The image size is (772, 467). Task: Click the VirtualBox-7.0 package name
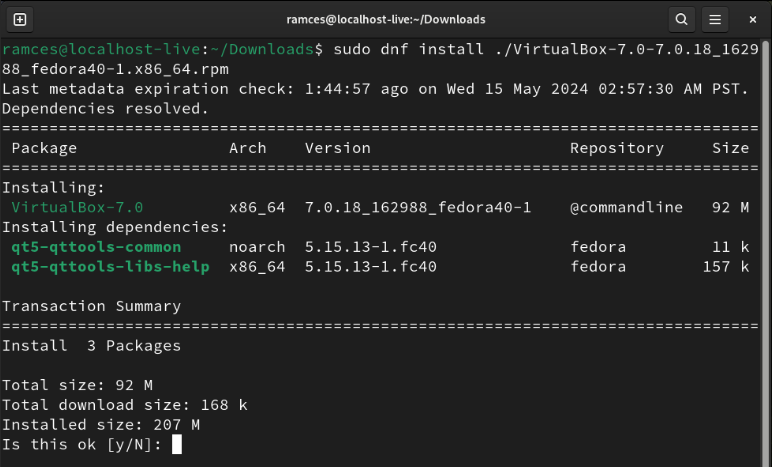point(77,207)
